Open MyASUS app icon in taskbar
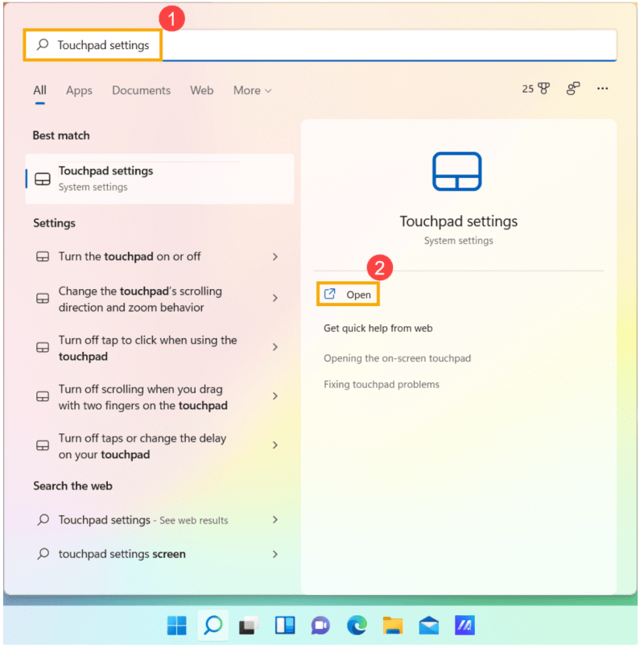The width and height of the screenshot is (644, 649). pyautogui.click(x=464, y=626)
